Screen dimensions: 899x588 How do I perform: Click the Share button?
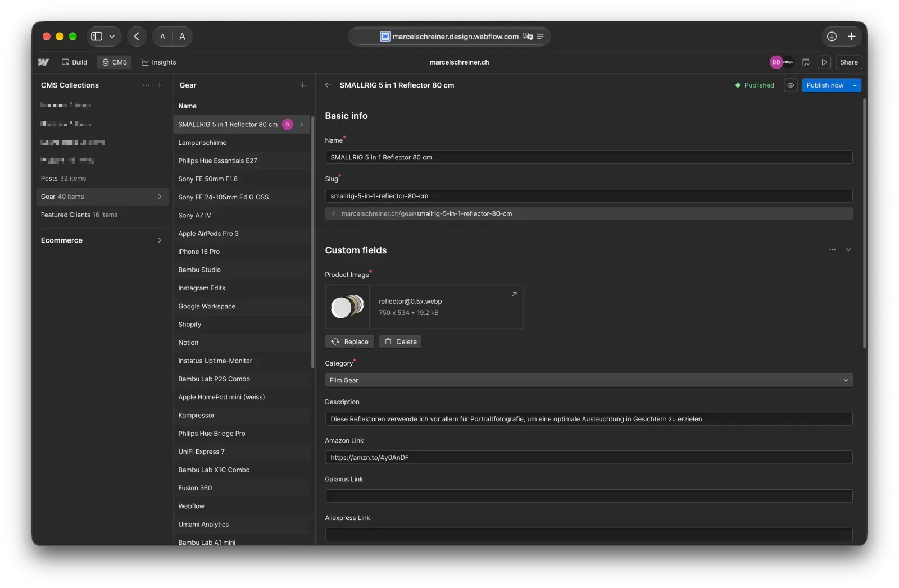[848, 62]
